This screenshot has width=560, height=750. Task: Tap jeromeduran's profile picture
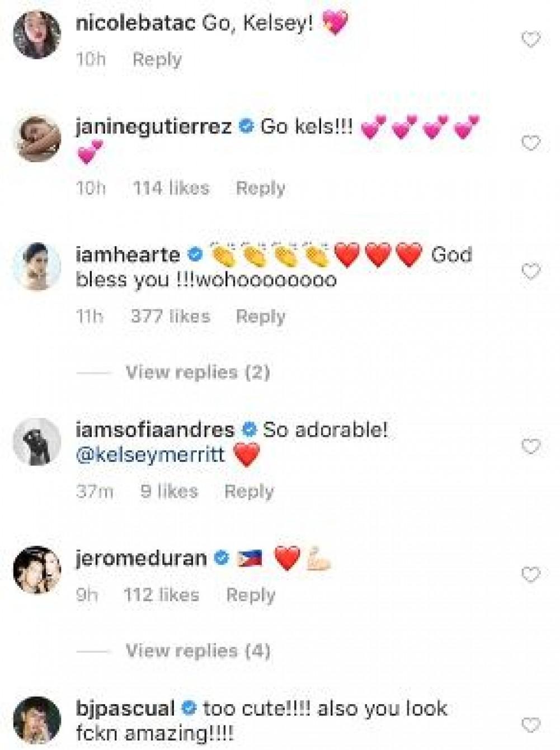pyautogui.click(x=37, y=569)
